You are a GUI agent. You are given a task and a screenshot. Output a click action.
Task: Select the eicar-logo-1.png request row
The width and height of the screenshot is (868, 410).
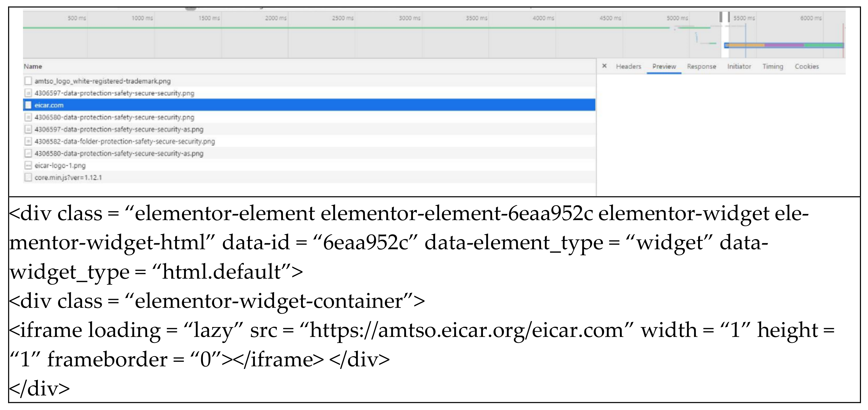click(60, 165)
